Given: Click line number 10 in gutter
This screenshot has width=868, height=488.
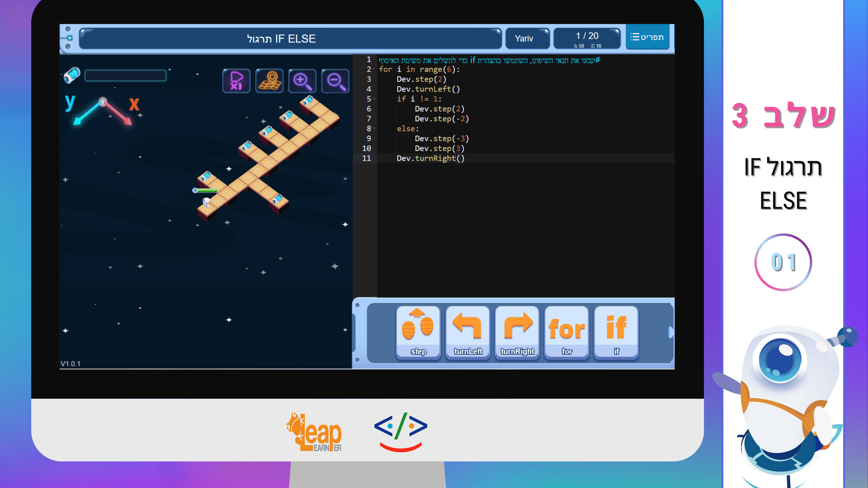Looking at the screenshot, I should click(366, 148).
